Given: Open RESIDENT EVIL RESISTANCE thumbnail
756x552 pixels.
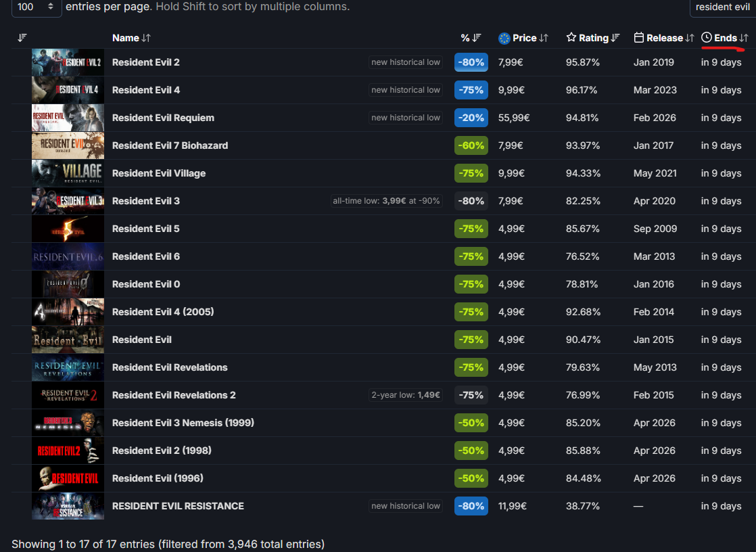Looking at the screenshot, I should click(x=68, y=506).
